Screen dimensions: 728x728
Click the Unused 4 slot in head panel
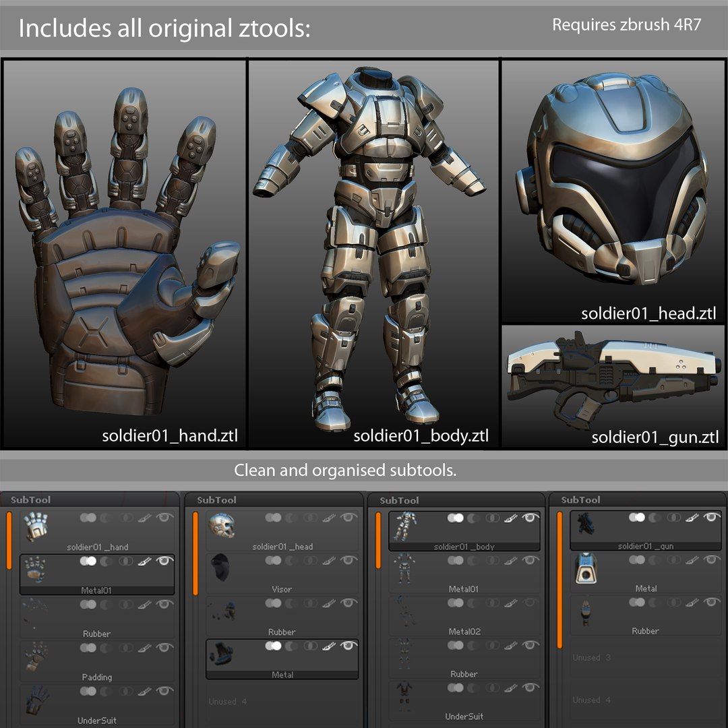[228, 702]
